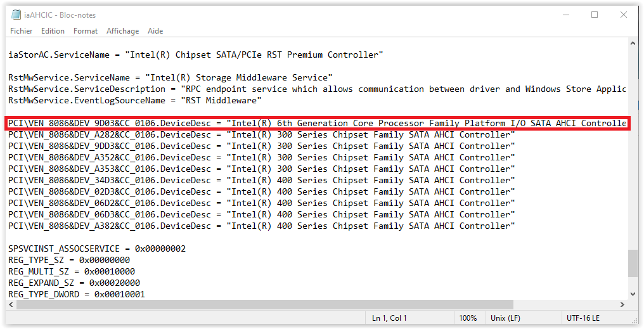Open the Affichage menu
The height and width of the screenshot is (329, 644).
coord(122,31)
